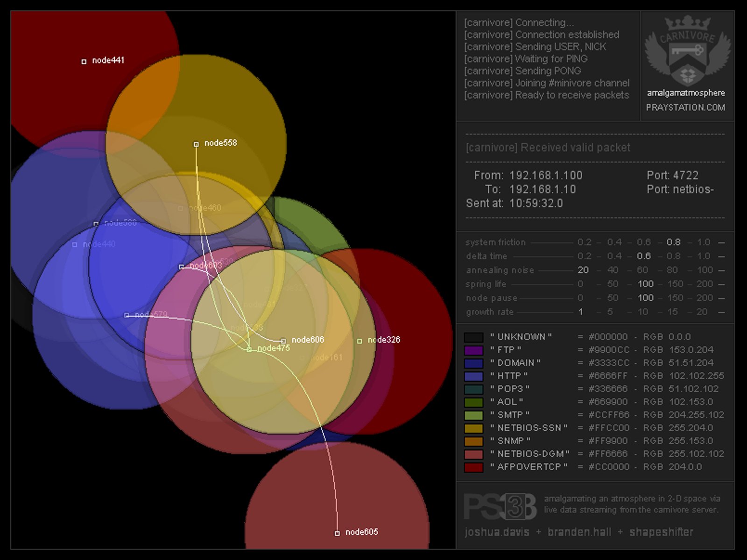The width and height of the screenshot is (747, 560).
Task: Set delta time to 0.6
Action: [x=643, y=256]
